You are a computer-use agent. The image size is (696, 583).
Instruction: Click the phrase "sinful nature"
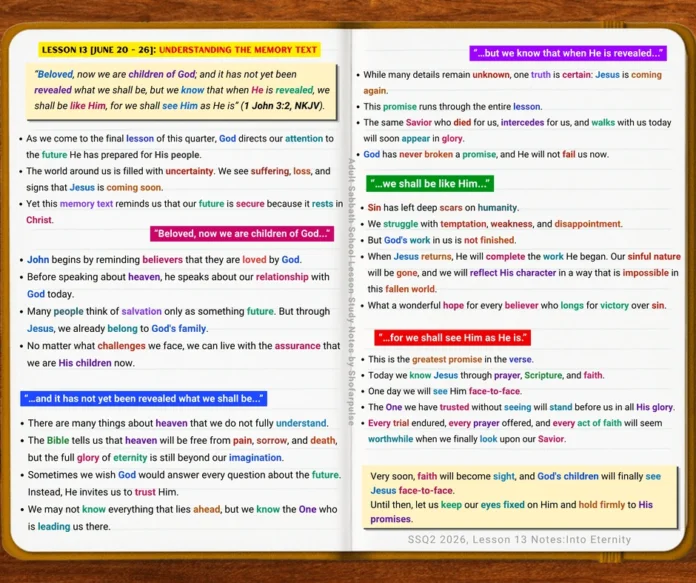654,257
